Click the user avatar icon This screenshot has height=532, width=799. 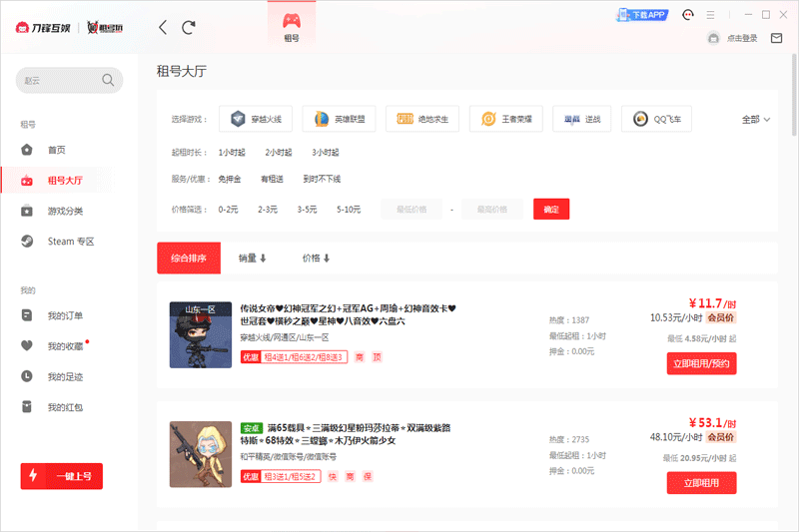tap(713, 38)
